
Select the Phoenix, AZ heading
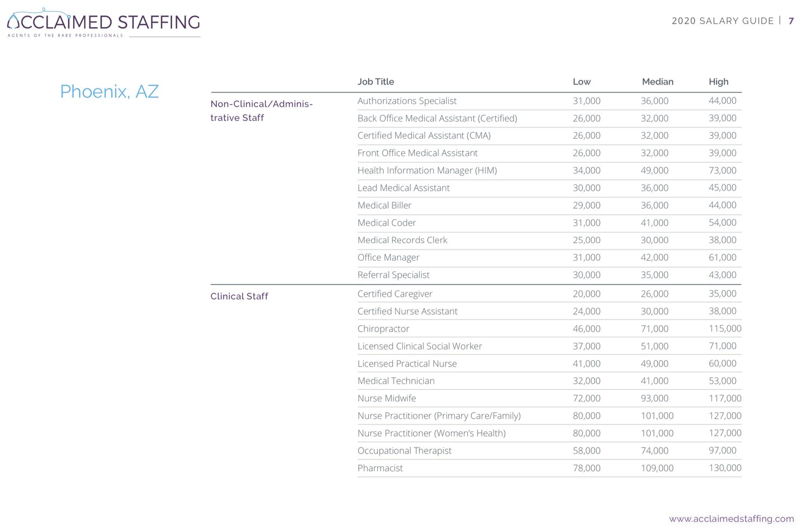coord(109,92)
